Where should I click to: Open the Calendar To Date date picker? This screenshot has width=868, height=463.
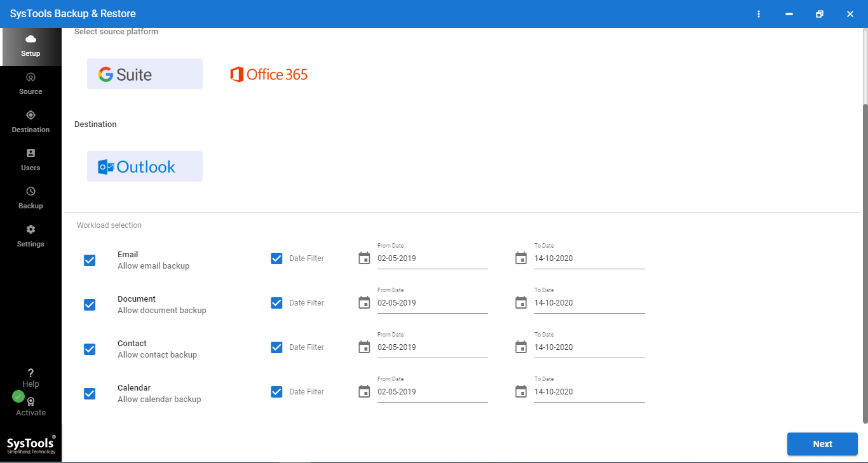[x=520, y=391]
